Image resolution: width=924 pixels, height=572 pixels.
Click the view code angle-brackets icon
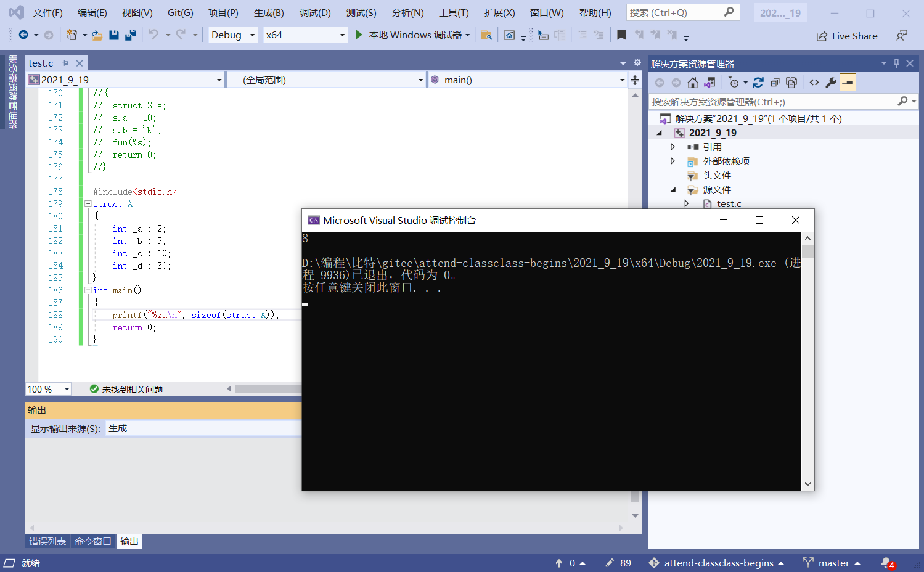(x=814, y=83)
